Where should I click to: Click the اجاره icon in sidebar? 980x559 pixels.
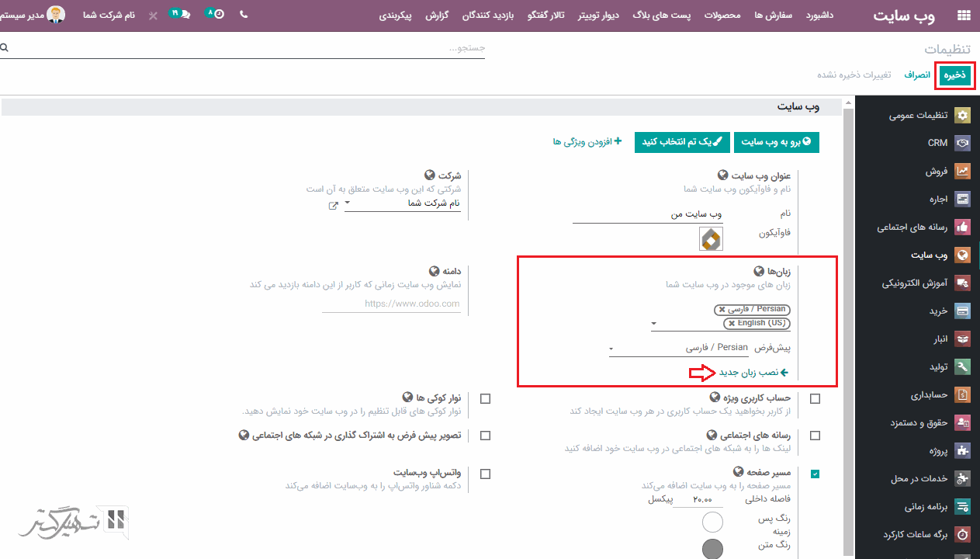click(x=963, y=200)
